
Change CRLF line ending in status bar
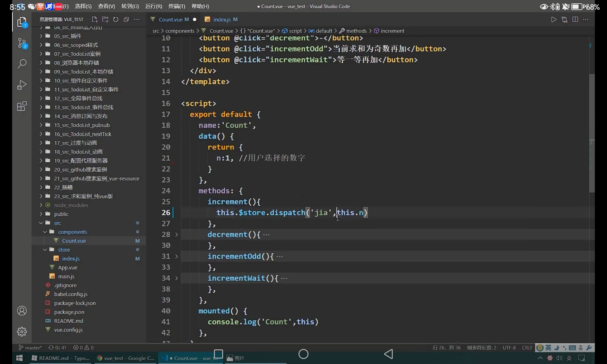coord(527,348)
